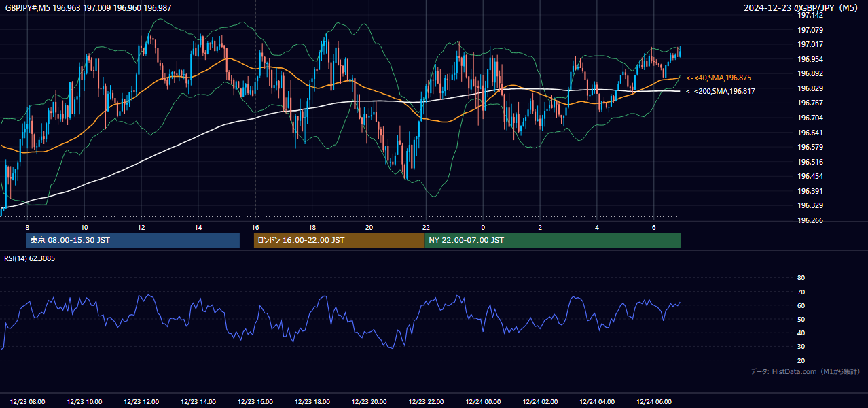Select the NY 22:00-07:00 JST session bar
The image size is (868, 408).
coord(553,240)
